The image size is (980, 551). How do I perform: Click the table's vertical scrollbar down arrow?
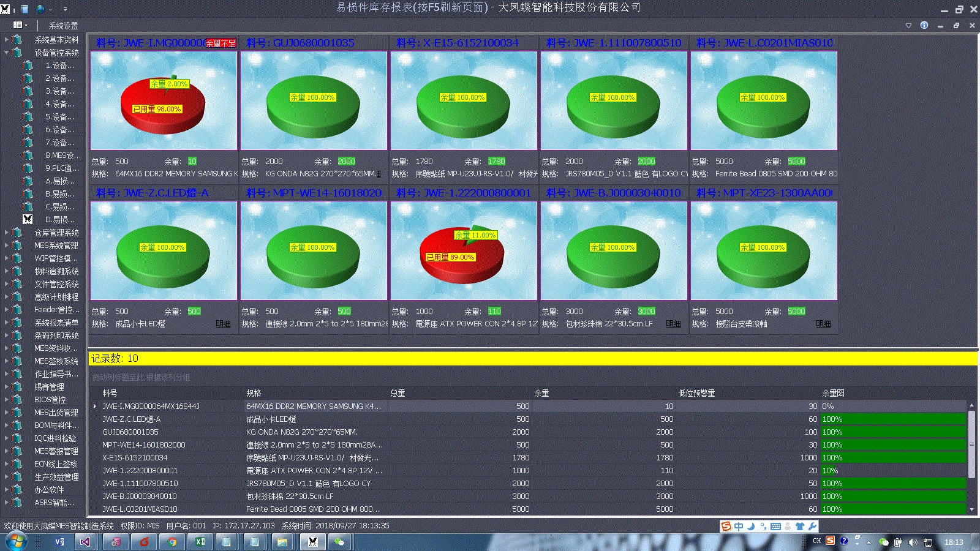pos(971,509)
